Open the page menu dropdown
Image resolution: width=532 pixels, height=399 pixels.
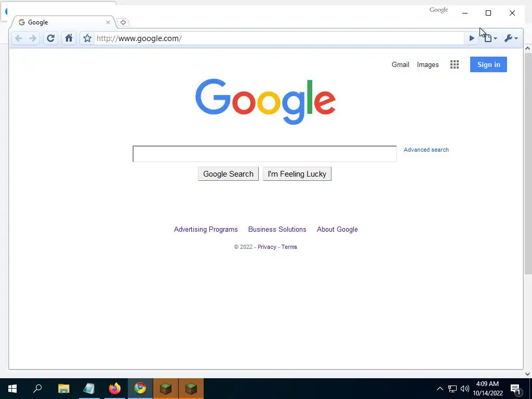pos(490,38)
